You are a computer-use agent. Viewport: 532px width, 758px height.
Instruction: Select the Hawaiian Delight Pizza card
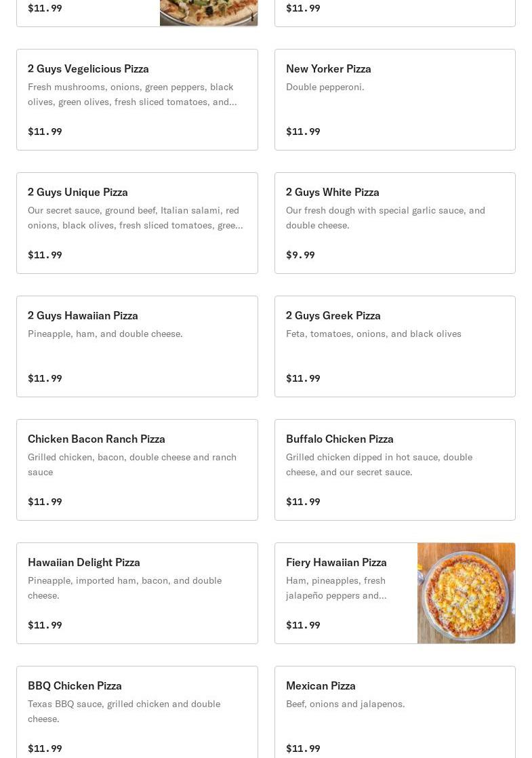coord(137,593)
